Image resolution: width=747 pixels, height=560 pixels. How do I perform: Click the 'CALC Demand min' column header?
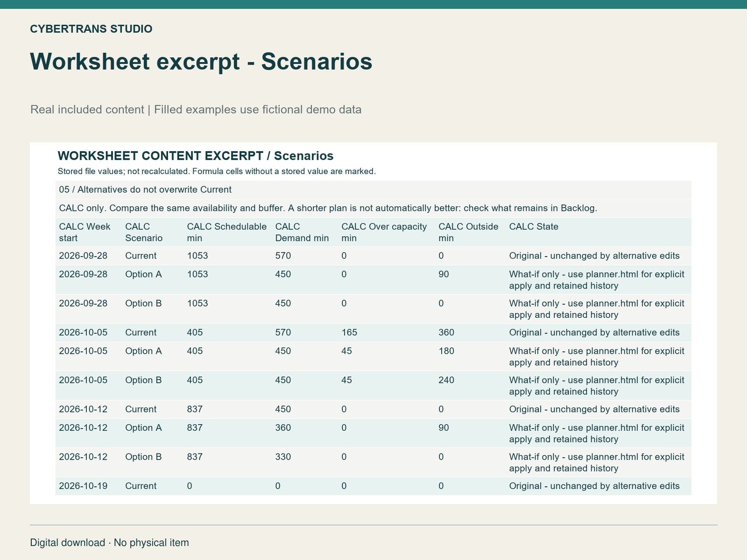pos(302,232)
